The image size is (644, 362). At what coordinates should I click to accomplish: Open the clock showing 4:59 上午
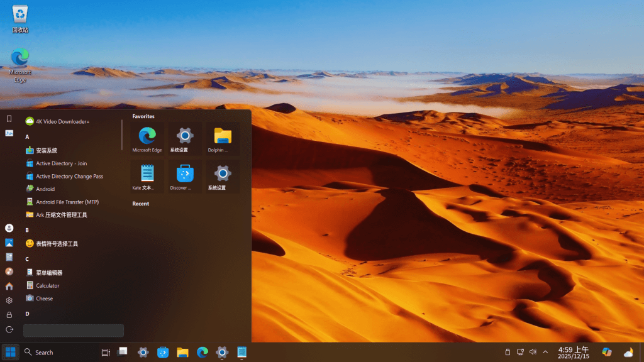click(x=574, y=353)
